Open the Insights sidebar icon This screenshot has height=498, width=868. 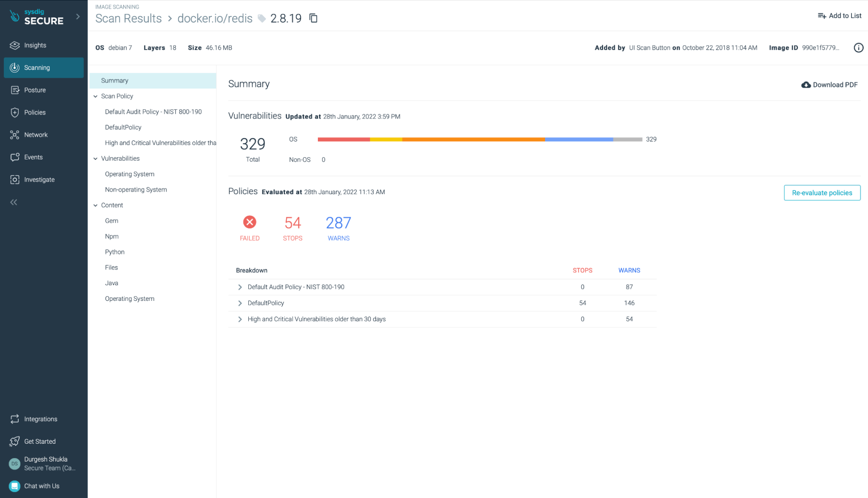point(15,45)
